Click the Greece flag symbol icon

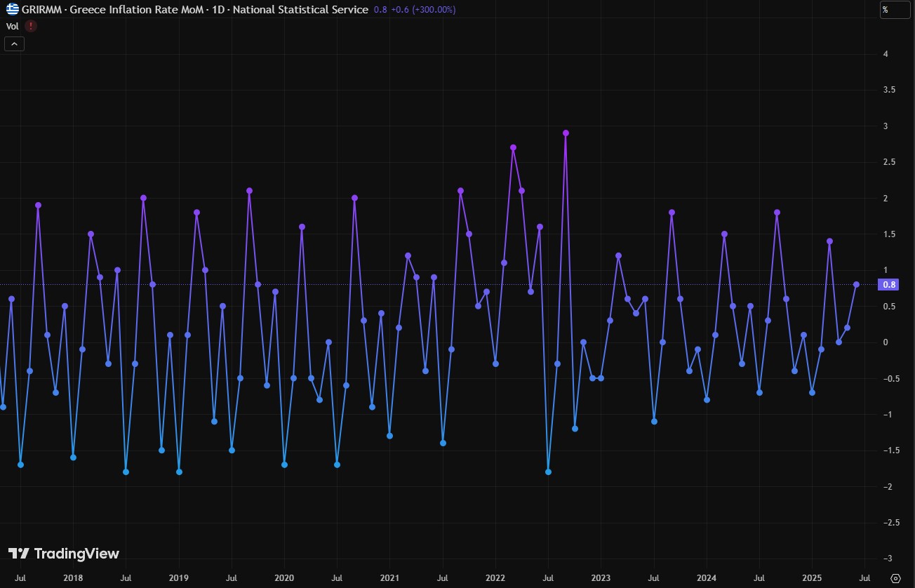point(13,9)
